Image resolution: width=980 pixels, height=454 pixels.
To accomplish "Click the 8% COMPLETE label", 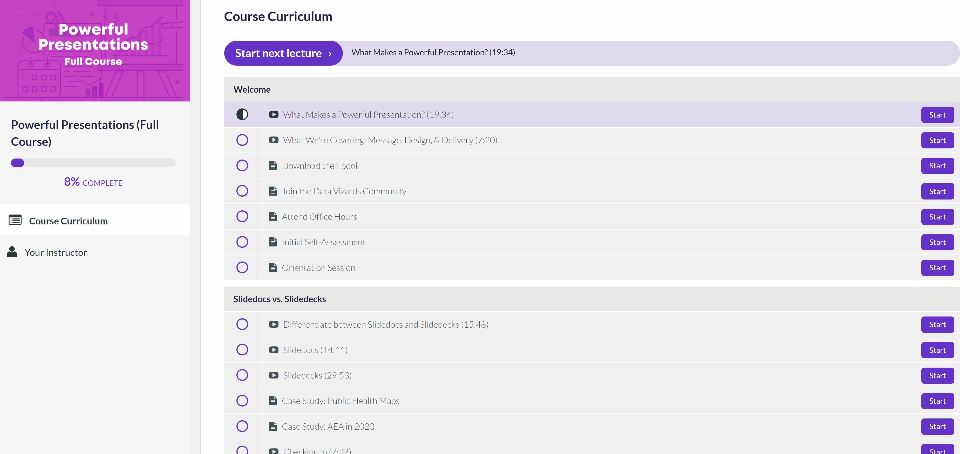I will point(93,182).
